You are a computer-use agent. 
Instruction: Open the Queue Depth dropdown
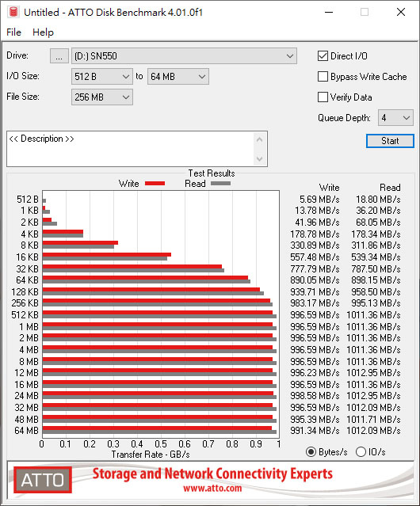coord(395,118)
